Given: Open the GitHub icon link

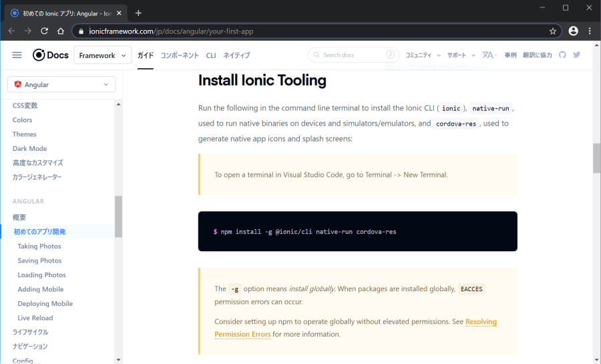Looking at the screenshot, I should pos(562,55).
